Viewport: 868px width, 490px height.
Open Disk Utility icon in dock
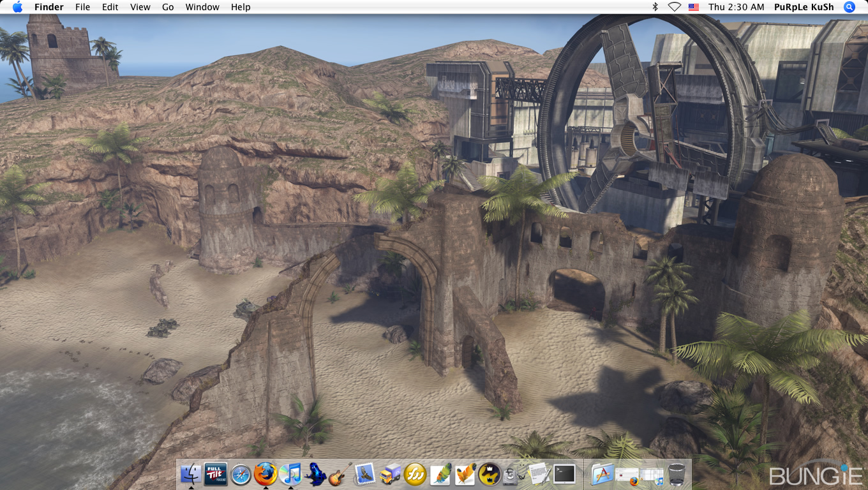click(513, 474)
